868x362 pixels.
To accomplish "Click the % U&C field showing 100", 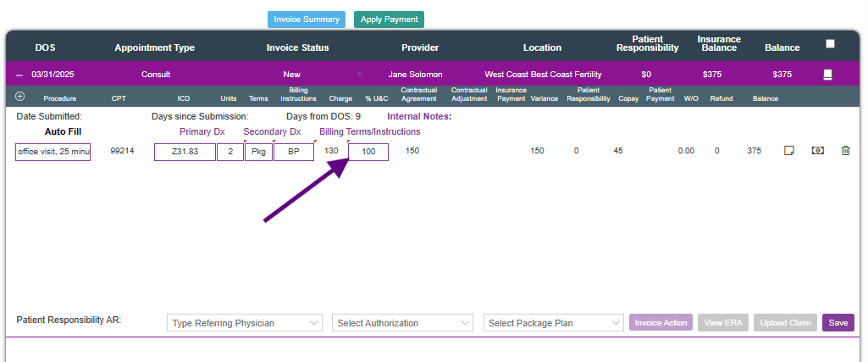I will point(368,152).
